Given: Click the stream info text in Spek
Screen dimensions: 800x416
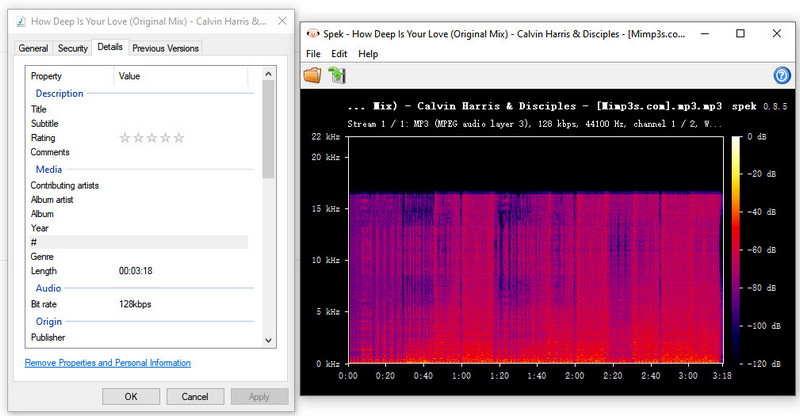Looking at the screenshot, I should tap(534, 124).
